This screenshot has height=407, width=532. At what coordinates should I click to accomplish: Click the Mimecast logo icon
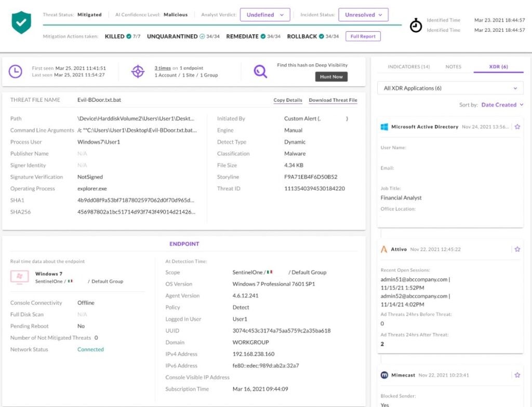tap(384, 375)
